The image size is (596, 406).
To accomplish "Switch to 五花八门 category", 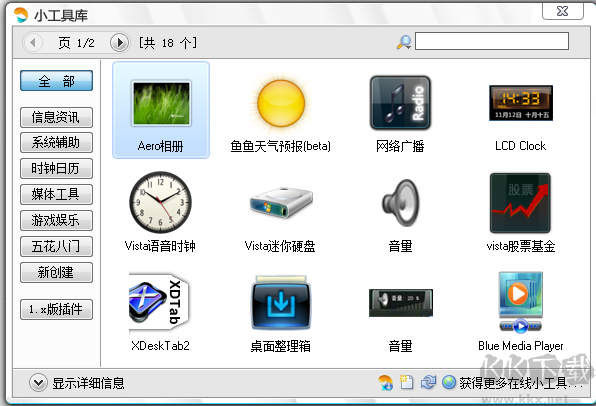I will pyautogui.click(x=56, y=246).
